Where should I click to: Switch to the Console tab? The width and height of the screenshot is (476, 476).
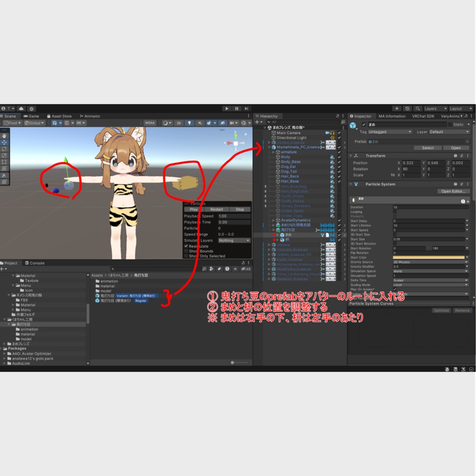click(x=34, y=263)
